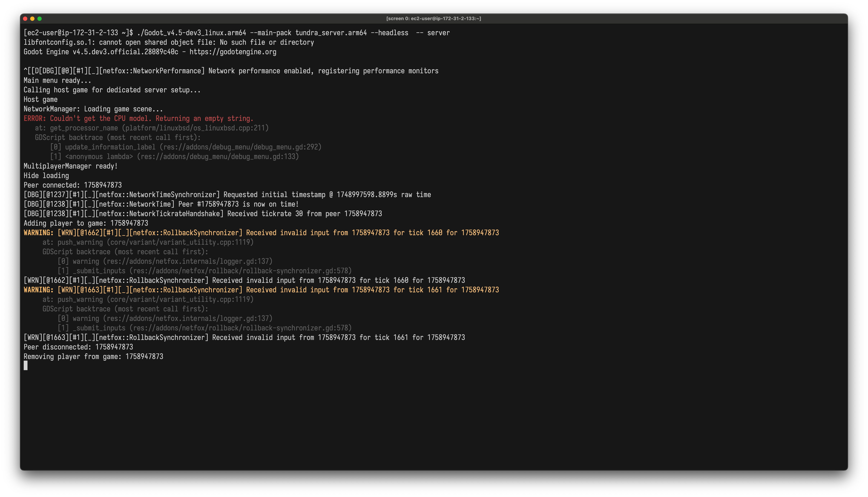Click the 'Peer #1758947873 is now on time!' line
This screenshot has width=868, height=497.
click(x=161, y=204)
